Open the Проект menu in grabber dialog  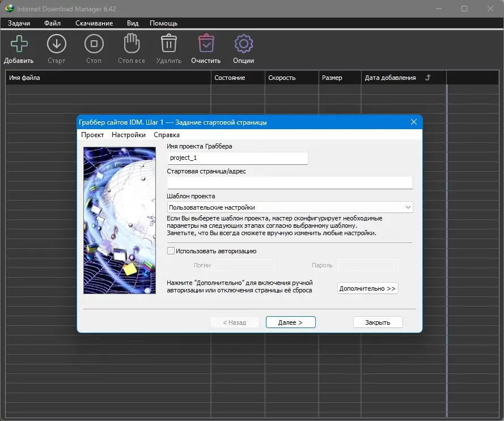pyautogui.click(x=92, y=135)
